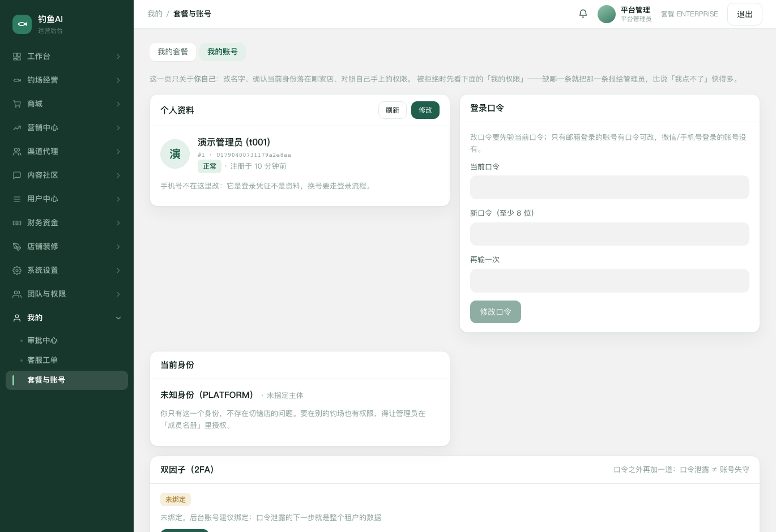Screen dimensions: 776x532
Task: Open 客服工单 in the sidebar
Action: 42,361
